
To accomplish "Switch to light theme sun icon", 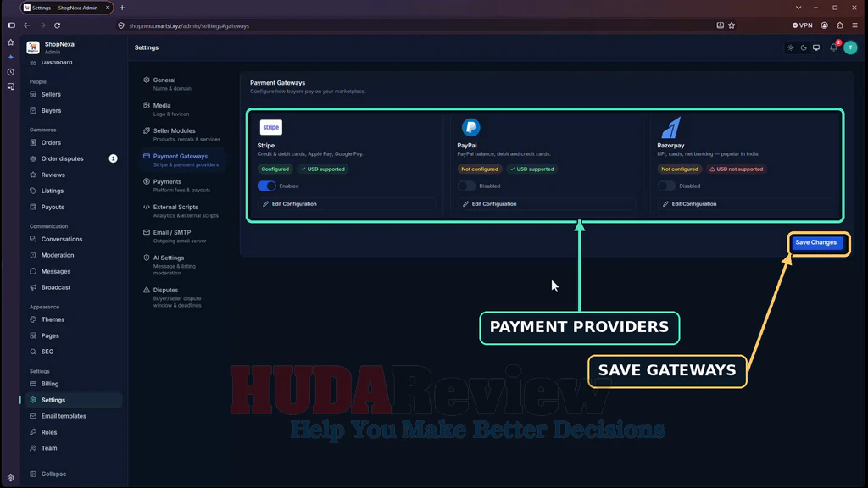I will (x=791, y=47).
